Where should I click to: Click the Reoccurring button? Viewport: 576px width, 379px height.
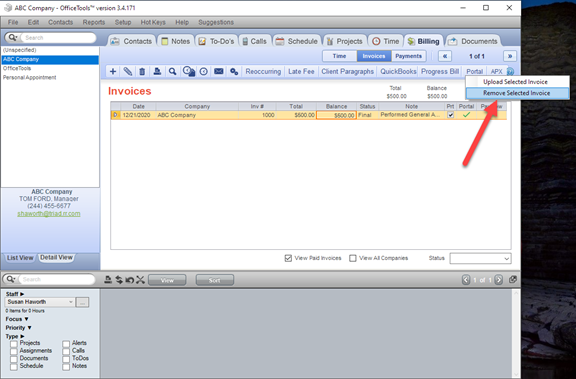(263, 72)
